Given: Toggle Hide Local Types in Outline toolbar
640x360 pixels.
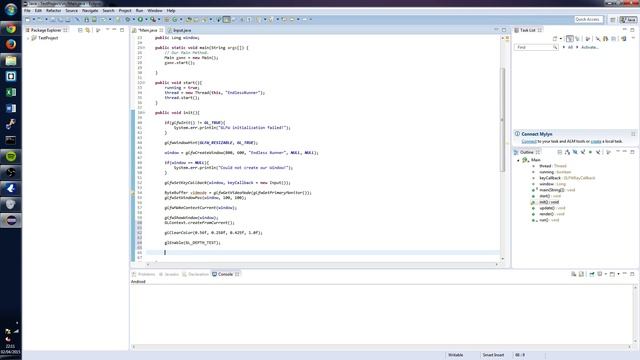Looking at the screenshot, I should 598,152.
